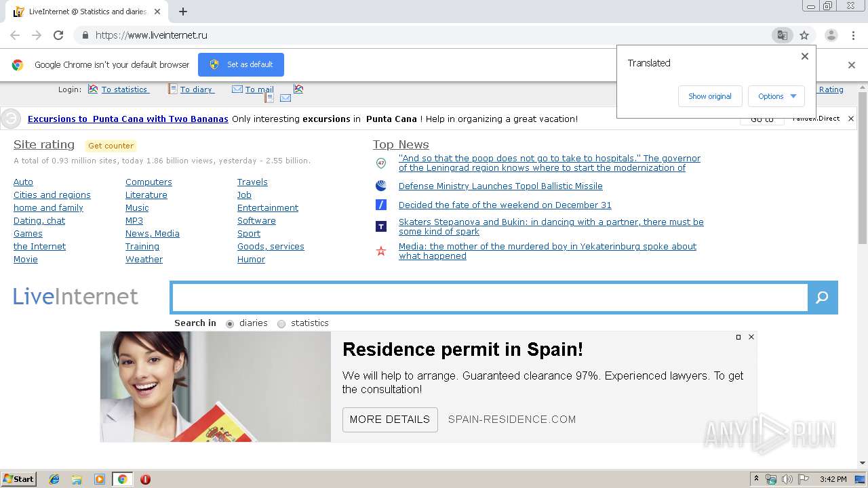868x488 pixels.
Task: Open the Games category link
Action: click(28, 234)
